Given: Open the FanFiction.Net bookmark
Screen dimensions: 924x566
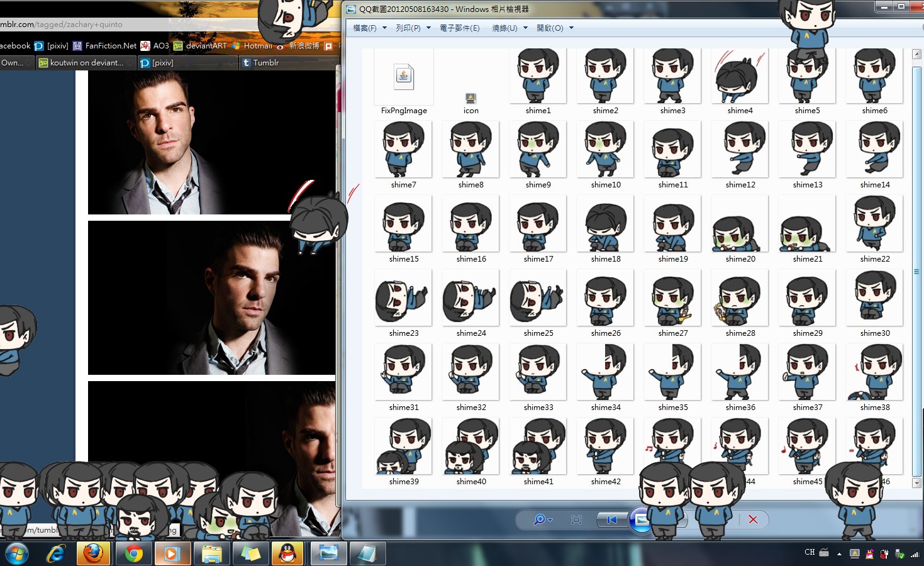Looking at the screenshot, I should click(105, 46).
